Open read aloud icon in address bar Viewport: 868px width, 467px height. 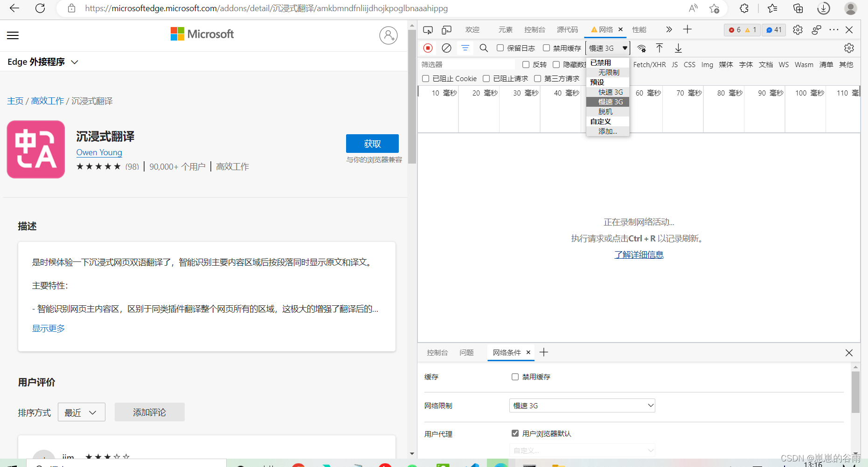click(694, 8)
